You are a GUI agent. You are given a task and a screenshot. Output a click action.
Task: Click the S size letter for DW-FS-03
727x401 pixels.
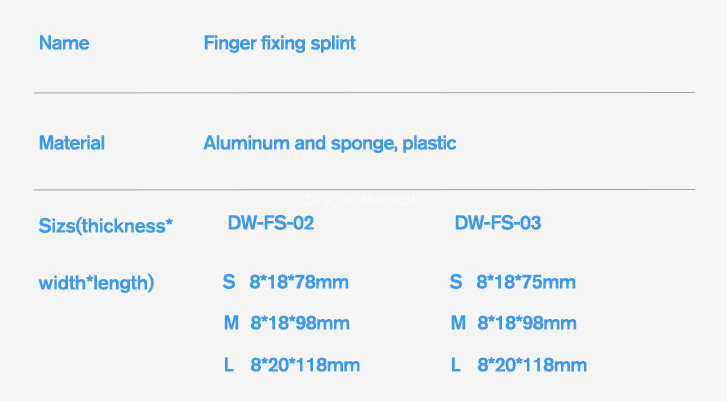(456, 283)
